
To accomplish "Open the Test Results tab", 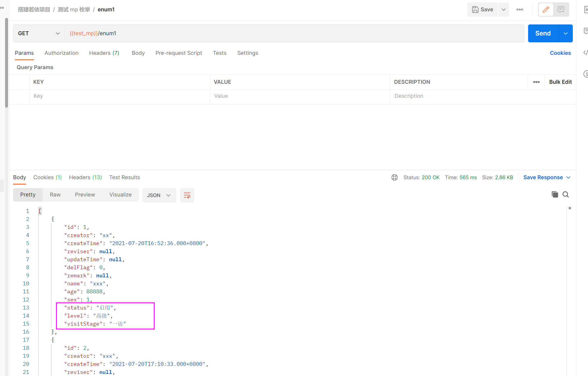I will tap(125, 177).
